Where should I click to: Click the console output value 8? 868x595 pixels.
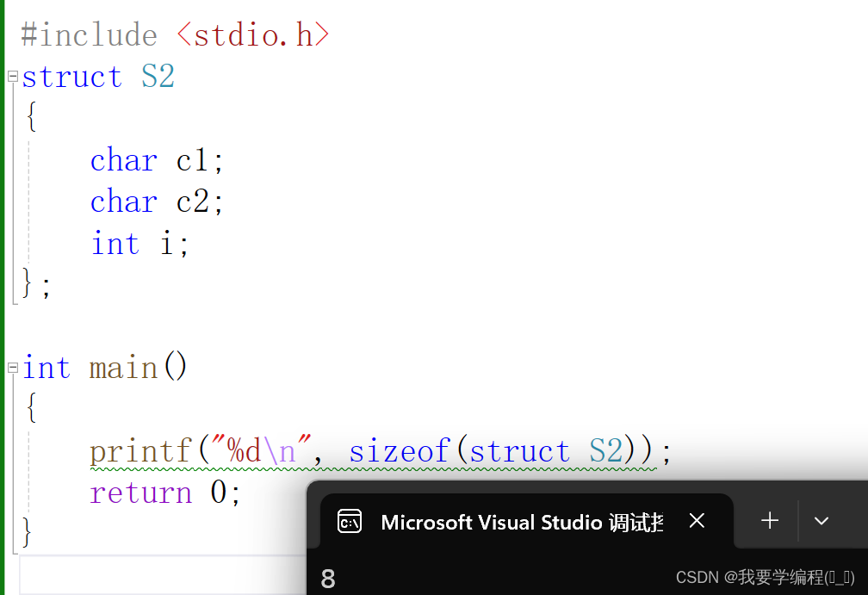click(328, 577)
